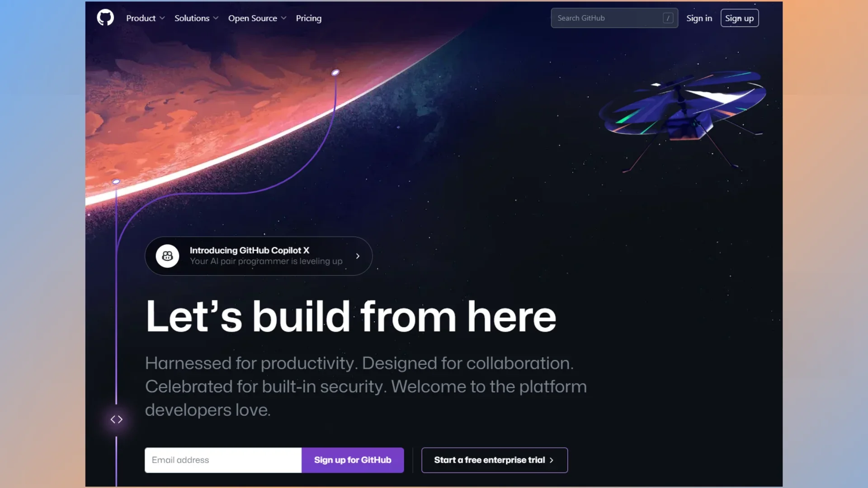Start a free enterprise trial
This screenshot has height=488, width=868.
point(495,460)
